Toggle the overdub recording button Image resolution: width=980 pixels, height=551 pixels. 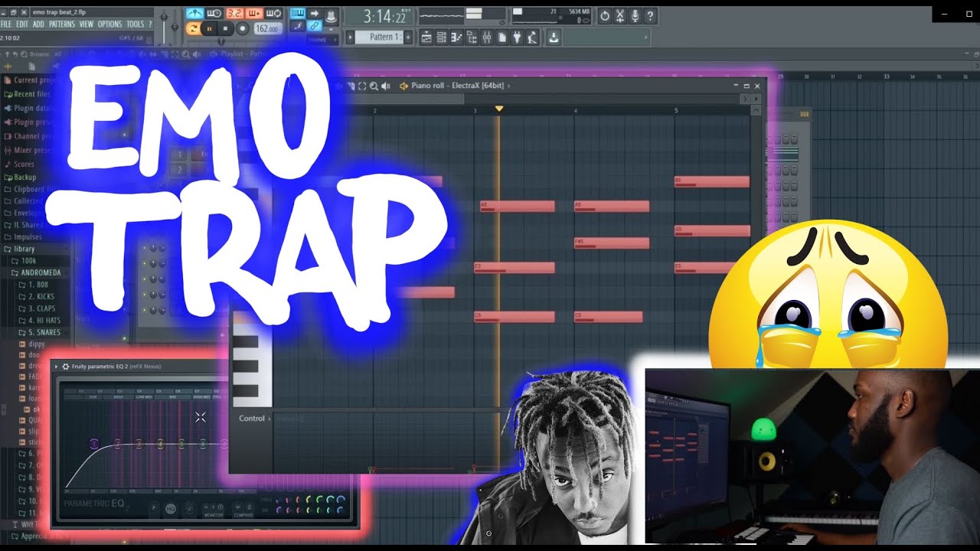click(x=254, y=13)
